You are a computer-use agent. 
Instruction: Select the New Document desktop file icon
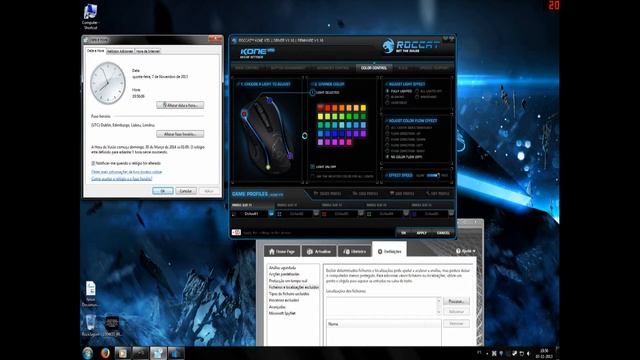pos(90,293)
